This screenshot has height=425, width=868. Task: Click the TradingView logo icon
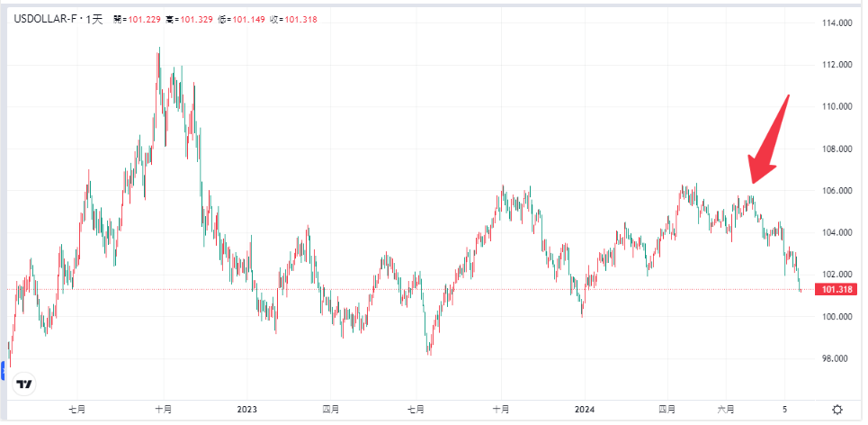24,384
